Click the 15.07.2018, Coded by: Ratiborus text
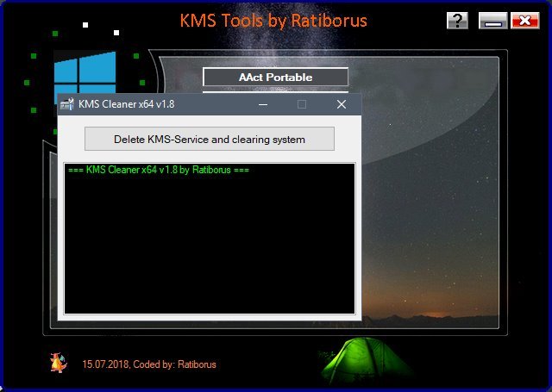Image resolution: width=552 pixels, height=392 pixels. click(149, 364)
